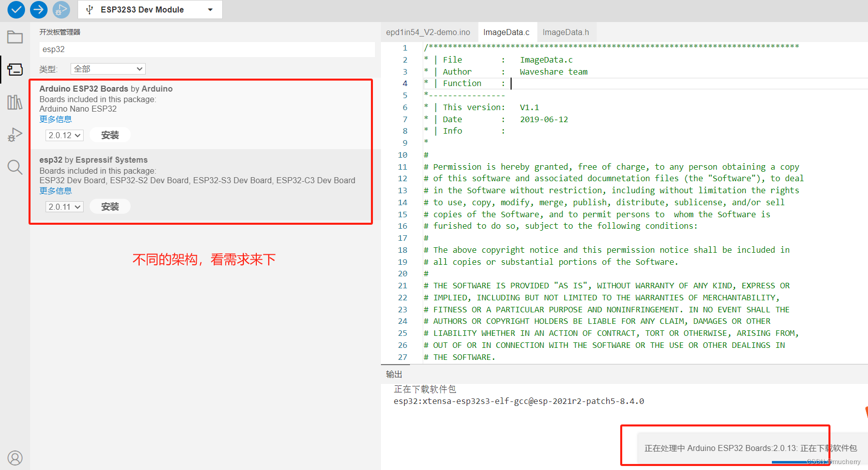Switch to the ImageData.c tab

point(507,32)
